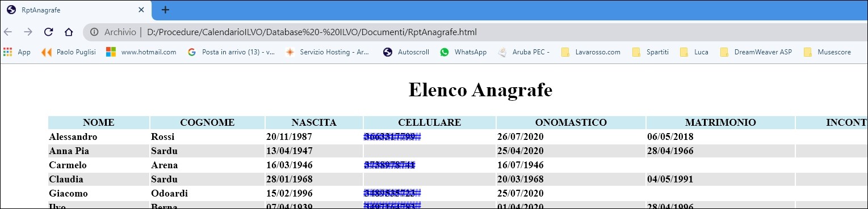The height and width of the screenshot is (209, 868).
Task: Open the Paolo Puglisi bookmark
Action: (x=69, y=52)
